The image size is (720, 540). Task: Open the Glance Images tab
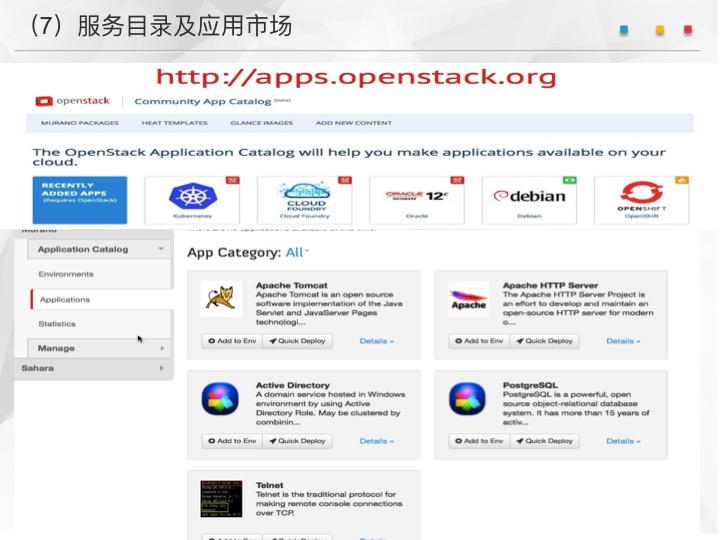point(262,123)
